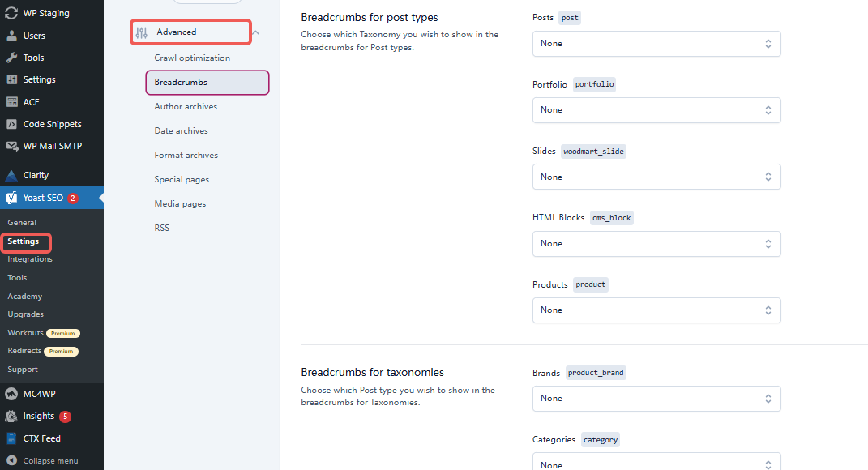The image size is (868, 470).
Task: Open MC4WP from the sidebar
Action: (11, 393)
